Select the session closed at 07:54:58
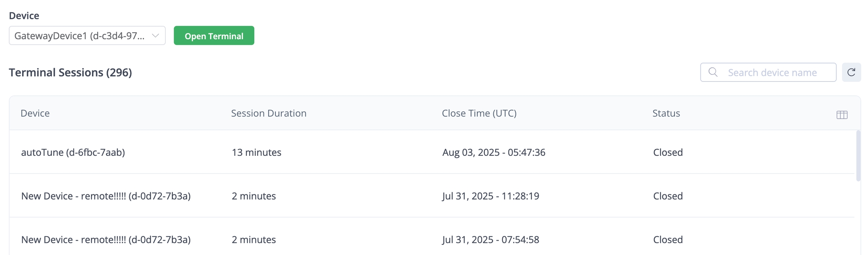Viewport: 868px width, 255px height. [x=491, y=240]
